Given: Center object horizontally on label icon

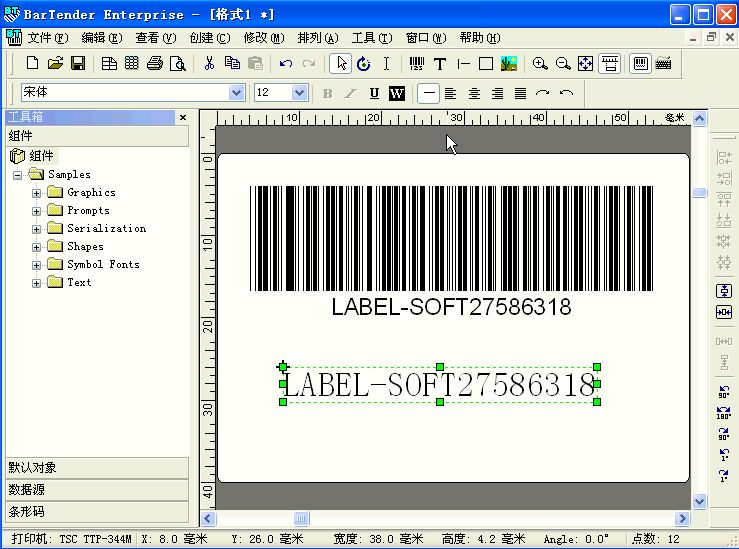Looking at the screenshot, I should point(724,312).
